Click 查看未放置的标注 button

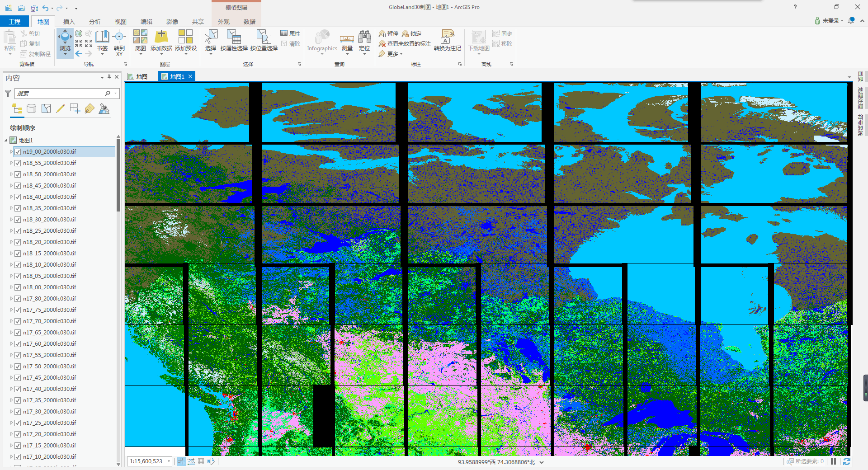[405, 43]
